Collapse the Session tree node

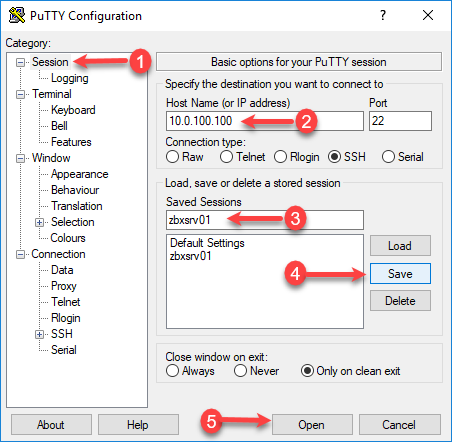tap(21, 62)
